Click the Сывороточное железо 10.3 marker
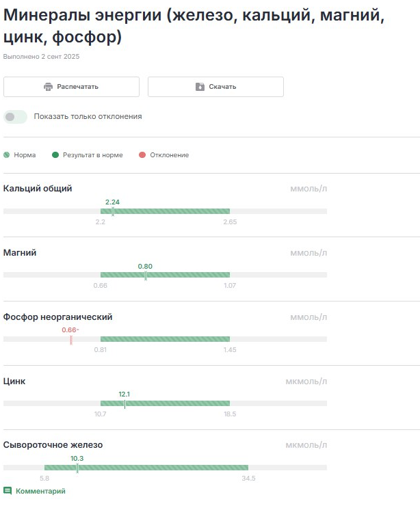This screenshot has width=420, height=510. tap(77, 468)
